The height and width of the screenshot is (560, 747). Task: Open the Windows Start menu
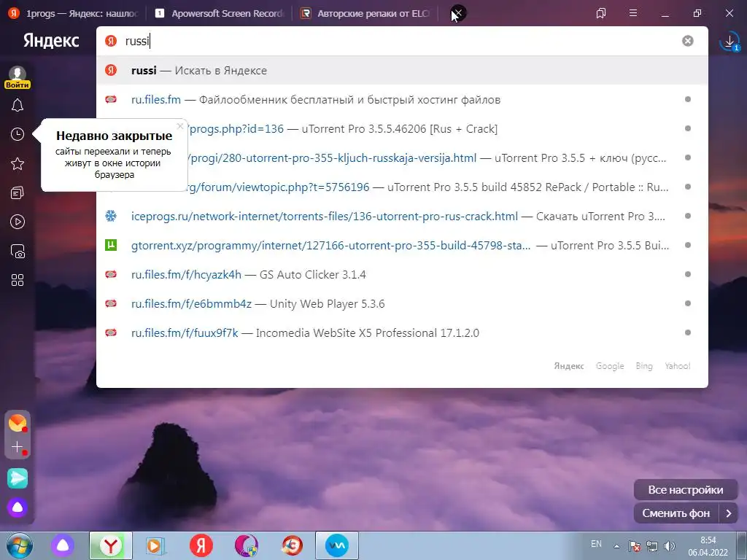point(19,545)
